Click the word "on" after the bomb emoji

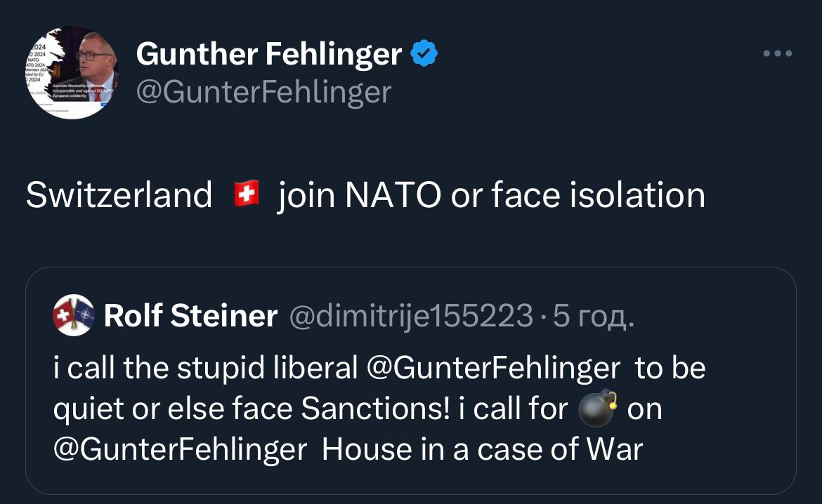(644, 410)
